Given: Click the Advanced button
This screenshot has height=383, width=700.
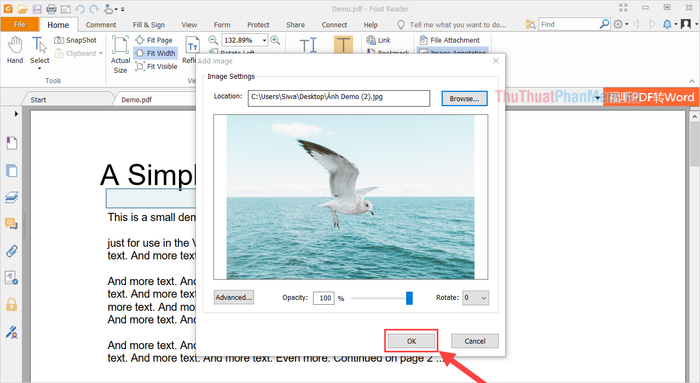Looking at the screenshot, I should pos(234,297).
